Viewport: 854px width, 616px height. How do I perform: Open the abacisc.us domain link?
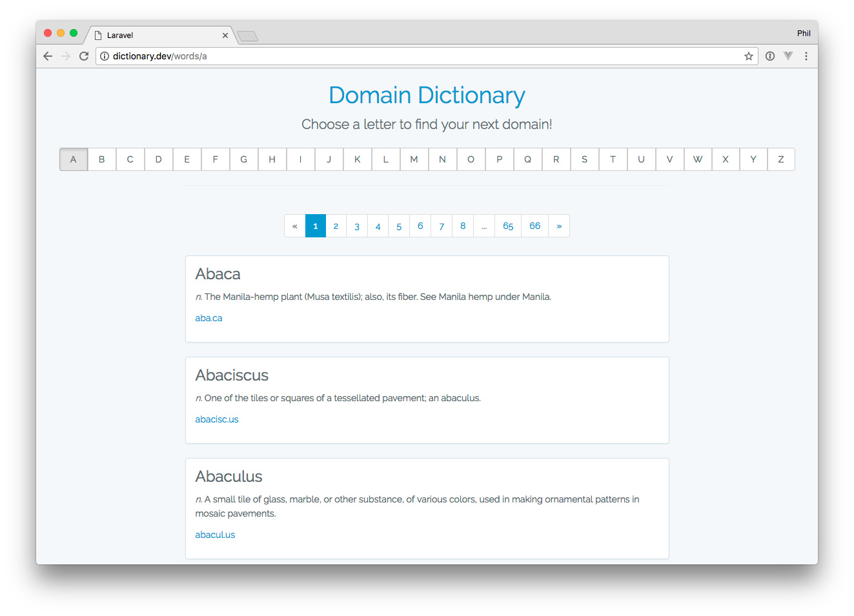[217, 419]
